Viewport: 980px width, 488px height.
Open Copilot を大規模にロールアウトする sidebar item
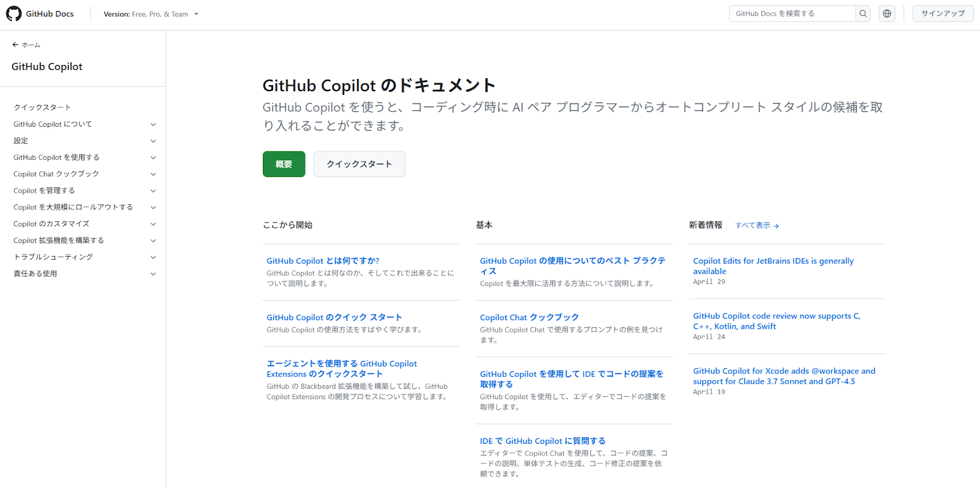(x=73, y=207)
